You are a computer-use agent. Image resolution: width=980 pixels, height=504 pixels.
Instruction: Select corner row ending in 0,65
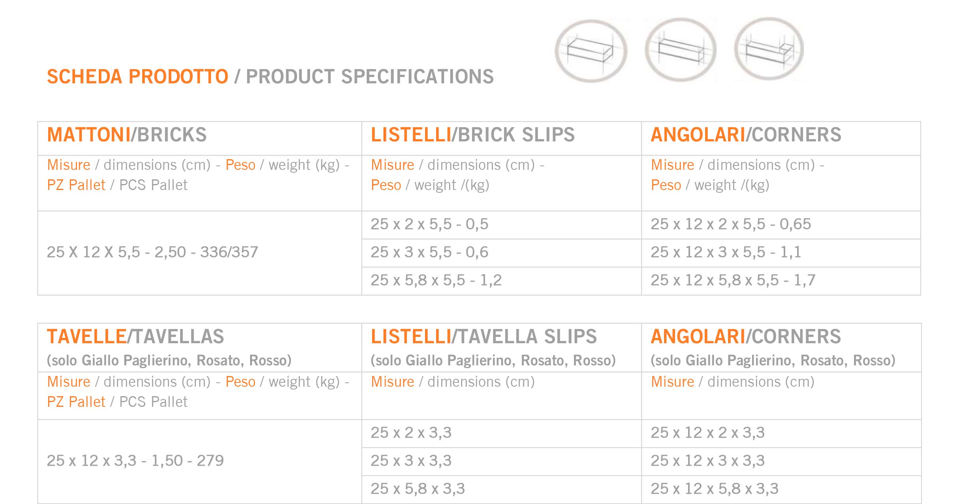click(x=781, y=225)
